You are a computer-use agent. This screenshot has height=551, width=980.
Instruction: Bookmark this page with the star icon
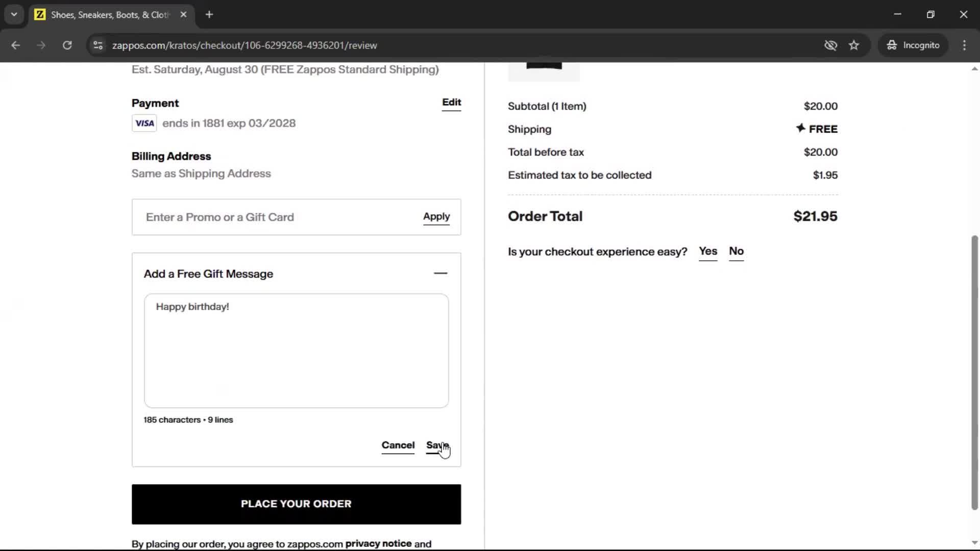(x=854, y=45)
